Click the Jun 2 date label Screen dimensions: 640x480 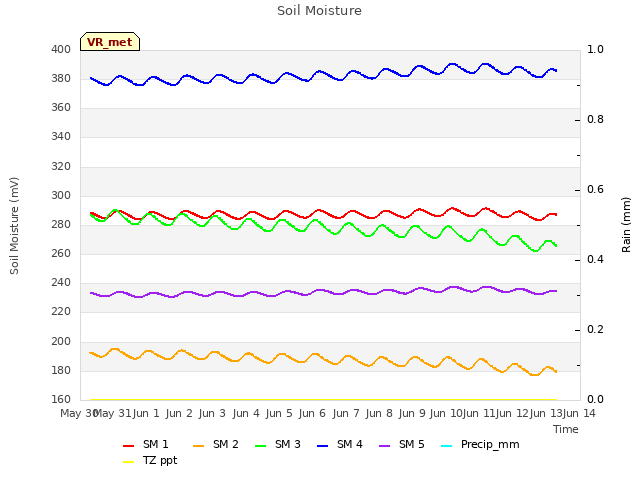pos(179,413)
